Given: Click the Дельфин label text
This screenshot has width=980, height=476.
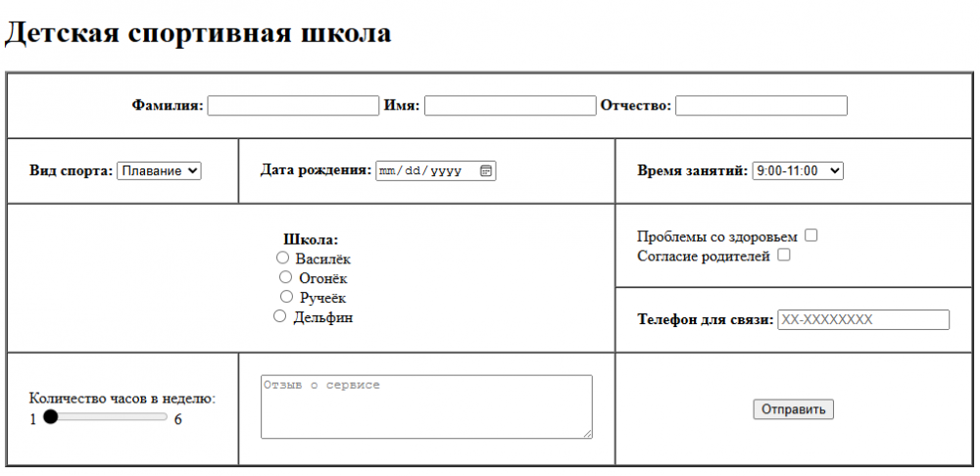Looking at the screenshot, I should tap(323, 317).
